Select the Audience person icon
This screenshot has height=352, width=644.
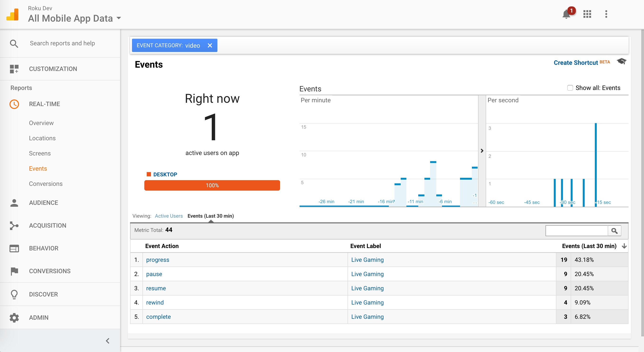point(14,202)
